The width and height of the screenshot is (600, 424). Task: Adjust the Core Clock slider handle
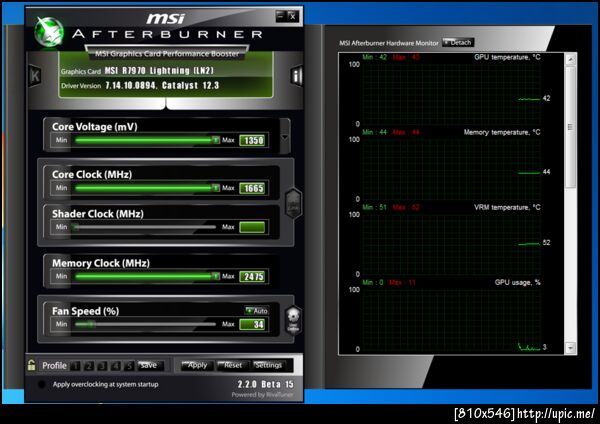[215, 188]
